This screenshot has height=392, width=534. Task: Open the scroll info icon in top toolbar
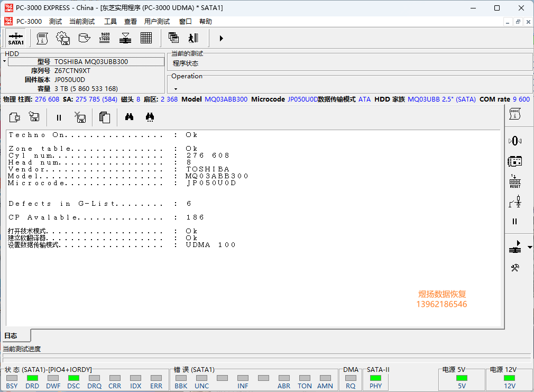[42, 38]
